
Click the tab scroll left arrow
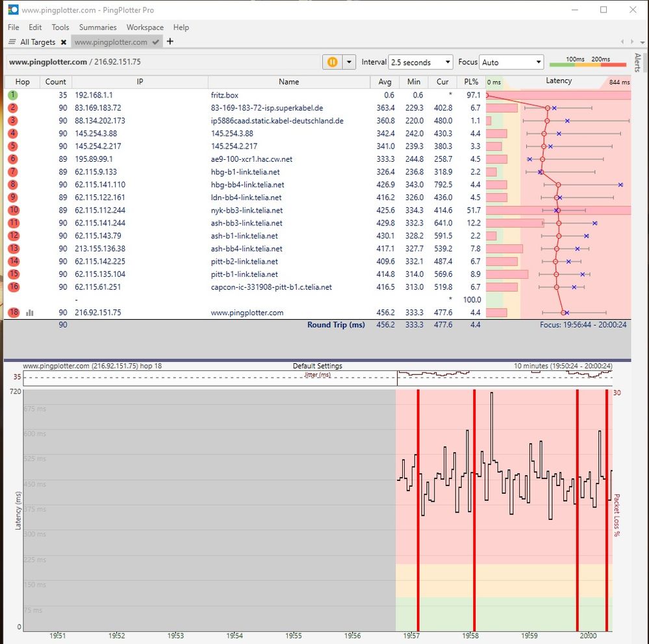[622, 42]
